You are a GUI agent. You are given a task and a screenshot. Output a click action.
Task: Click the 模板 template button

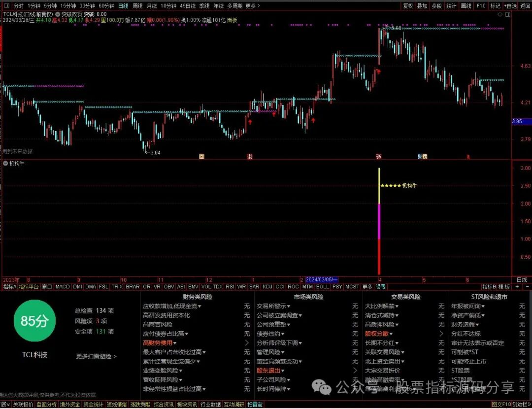(504, 287)
